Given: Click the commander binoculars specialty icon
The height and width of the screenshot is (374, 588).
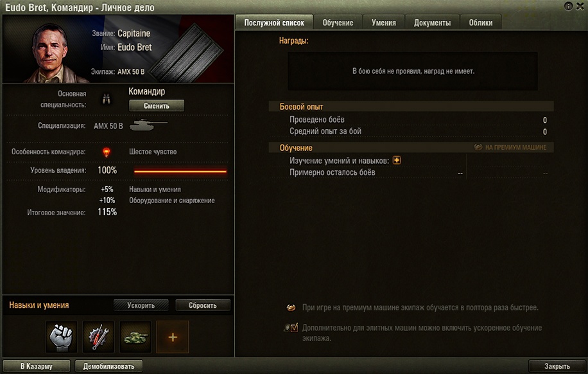Looking at the screenshot, I should 107,99.
